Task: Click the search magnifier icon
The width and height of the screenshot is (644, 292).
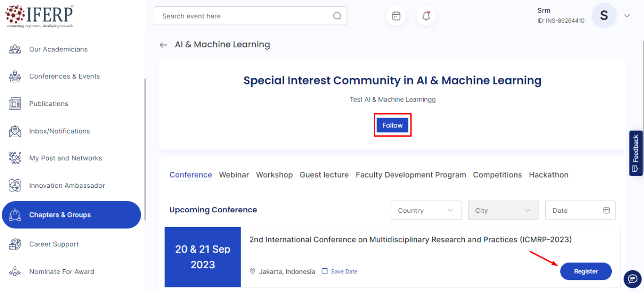Action: pos(337,16)
